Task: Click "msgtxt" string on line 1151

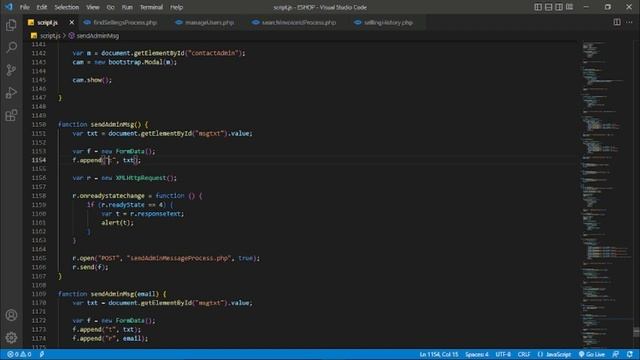Action: pyautogui.click(x=209, y=133)
